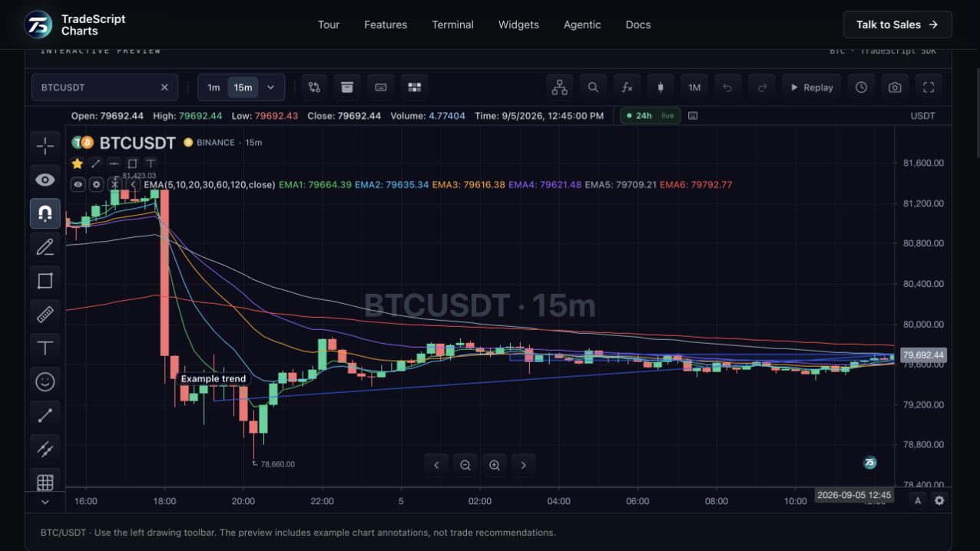Select the rectangle shape tool
This screenshot has width=980, height=551.
(45, 281)
